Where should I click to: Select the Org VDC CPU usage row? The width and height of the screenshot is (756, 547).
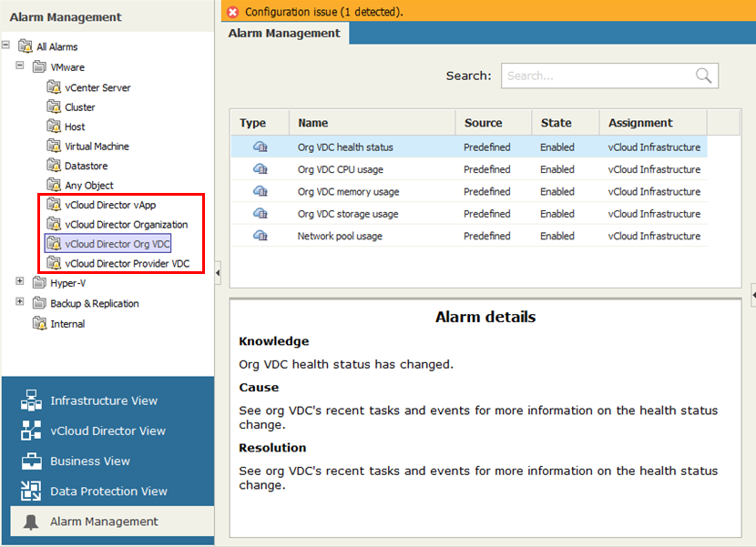pyautogui.click(x=469, y=168)
